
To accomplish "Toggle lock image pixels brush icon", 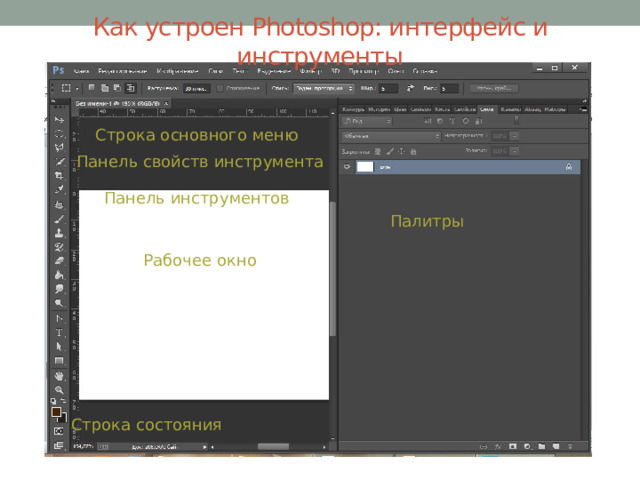I will pyautogui.click(x=390, y=151).
